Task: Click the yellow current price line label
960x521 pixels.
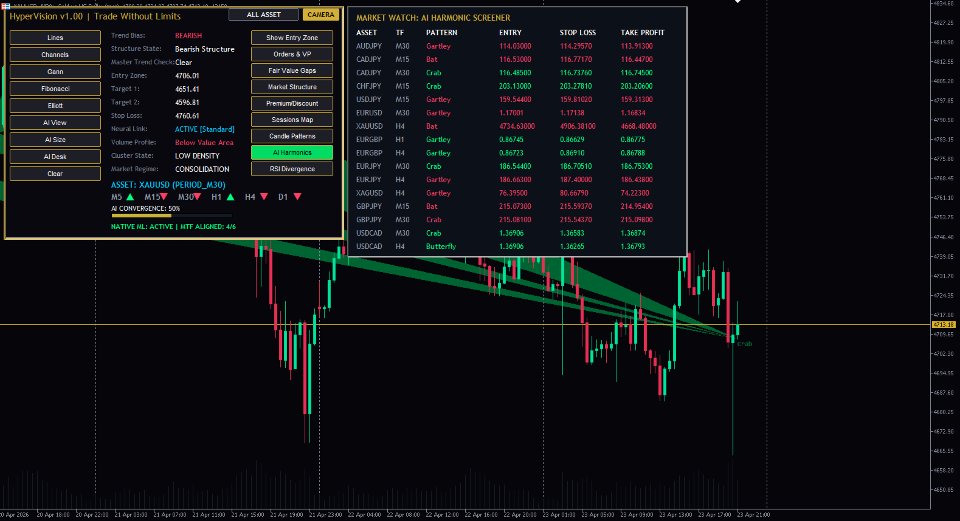Action: [942, 324]
